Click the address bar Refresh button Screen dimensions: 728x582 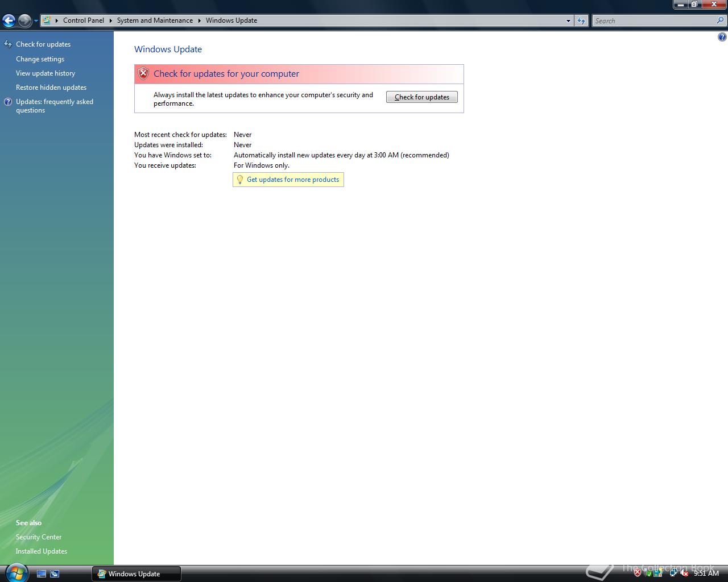tap(581, 20)
